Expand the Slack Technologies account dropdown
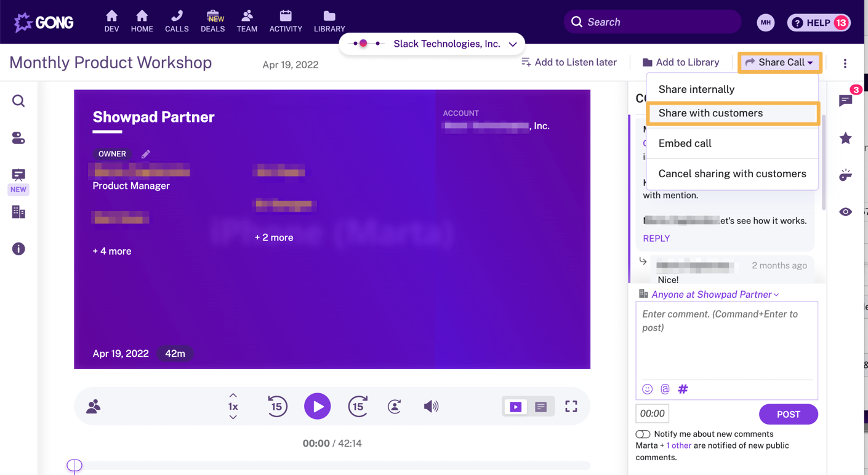Viewport: 868px width, 475px height. [512, 44]
